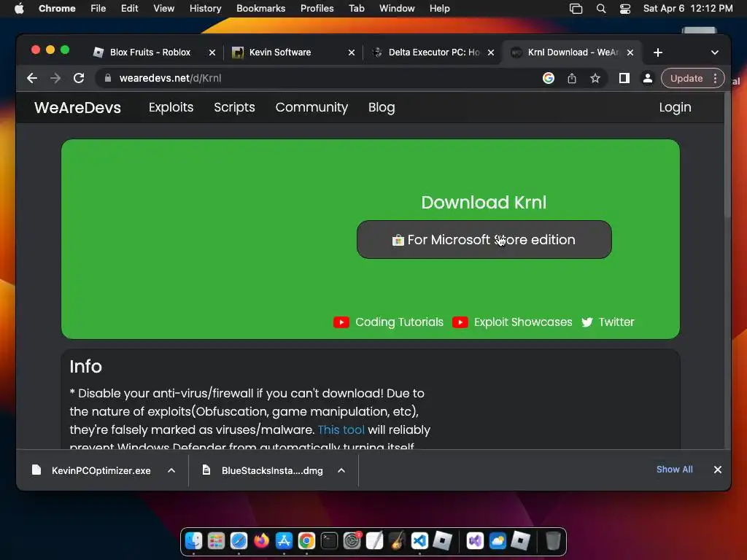747x560 pixels.
Task: Close the downloads bar
Action: 718,470
